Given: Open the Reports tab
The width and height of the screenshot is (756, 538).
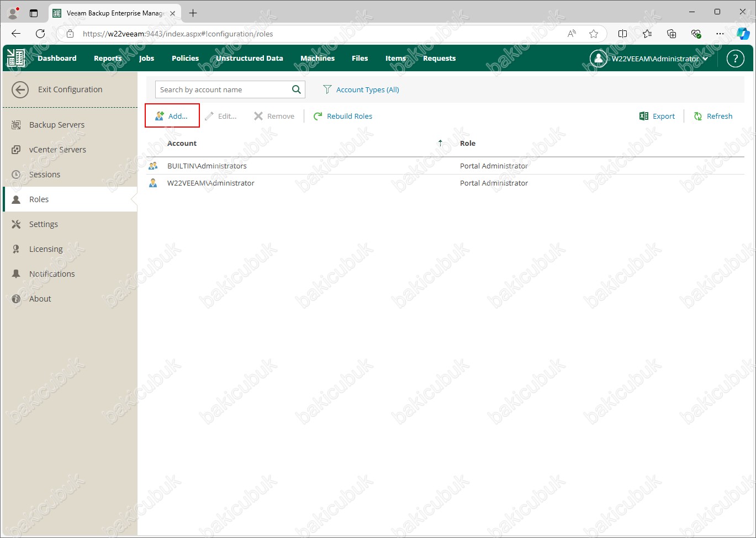Looking at the screenshot, I should click(108, 58).
